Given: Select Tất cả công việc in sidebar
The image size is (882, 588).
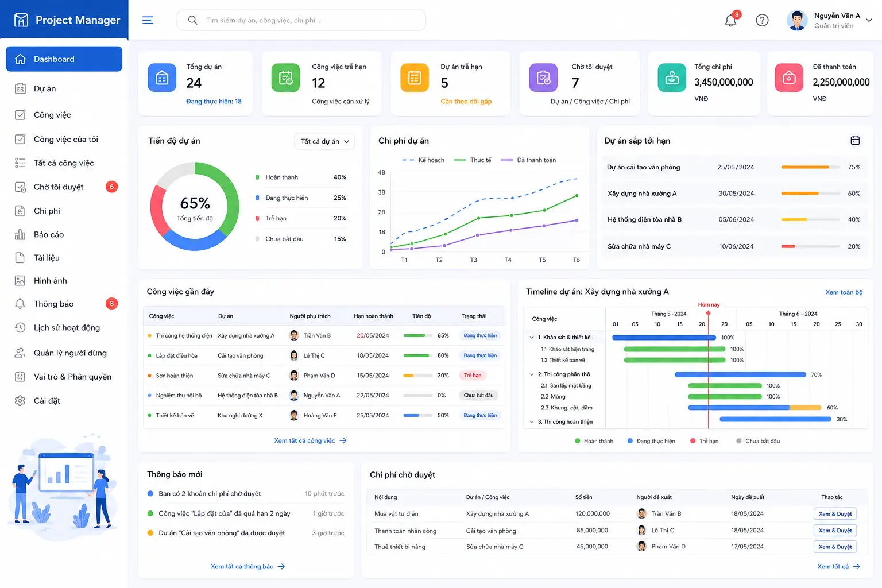Looking at the screenshot, I should coord(64,163).
